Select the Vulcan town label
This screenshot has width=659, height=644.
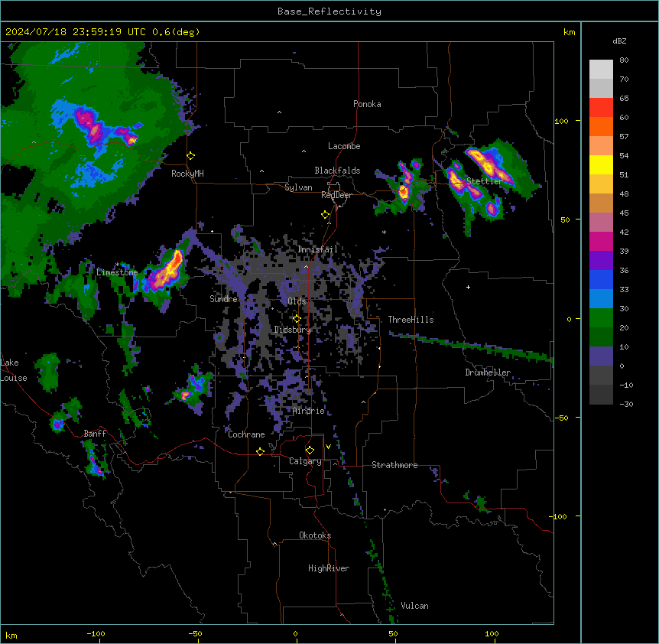pos(414,606)
